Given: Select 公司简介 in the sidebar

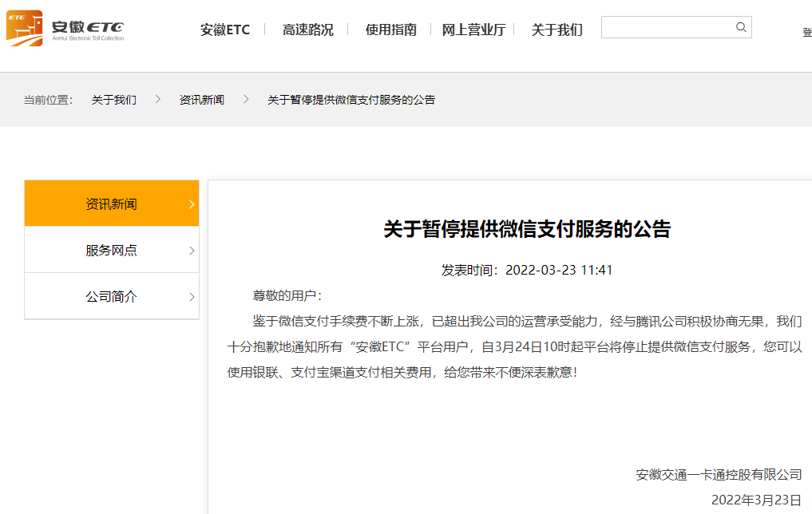Looking at the screenshot, I should tap(111, 296).
